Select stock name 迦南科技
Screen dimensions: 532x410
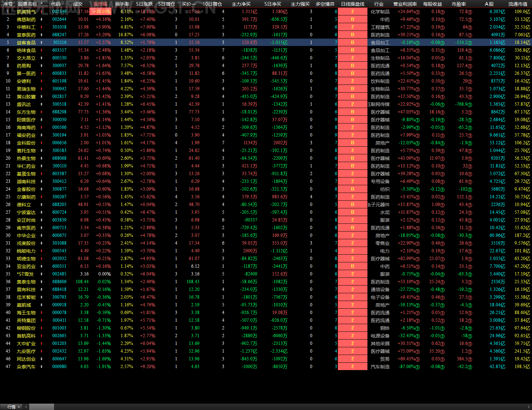tap(26, 182)
